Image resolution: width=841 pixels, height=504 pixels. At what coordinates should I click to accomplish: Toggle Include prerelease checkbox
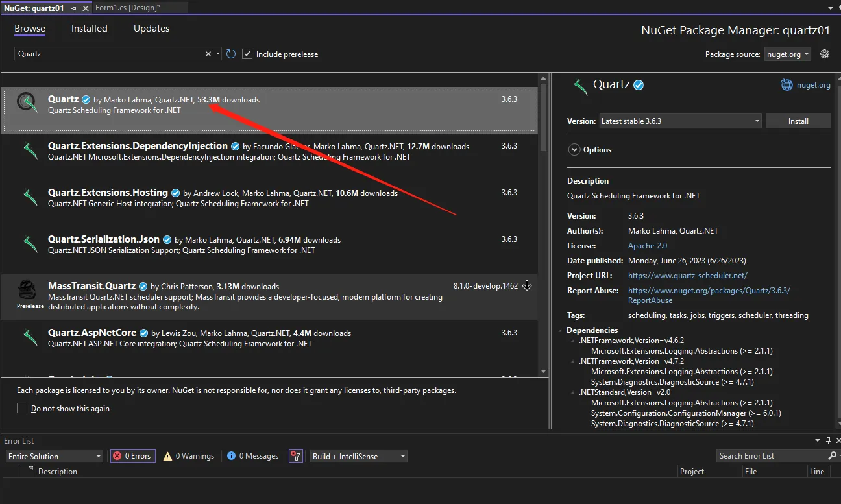(x=247, y=54)
